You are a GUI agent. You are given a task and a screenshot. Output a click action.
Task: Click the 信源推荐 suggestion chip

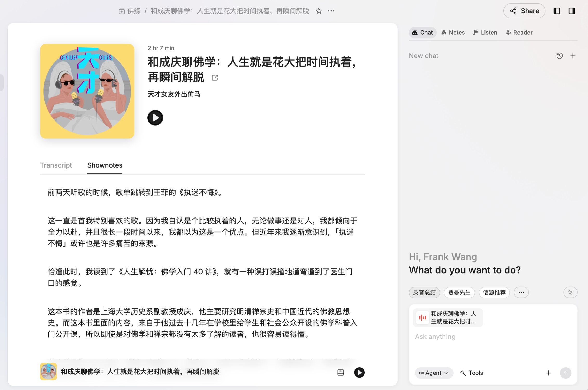click(x=494, y=292)
